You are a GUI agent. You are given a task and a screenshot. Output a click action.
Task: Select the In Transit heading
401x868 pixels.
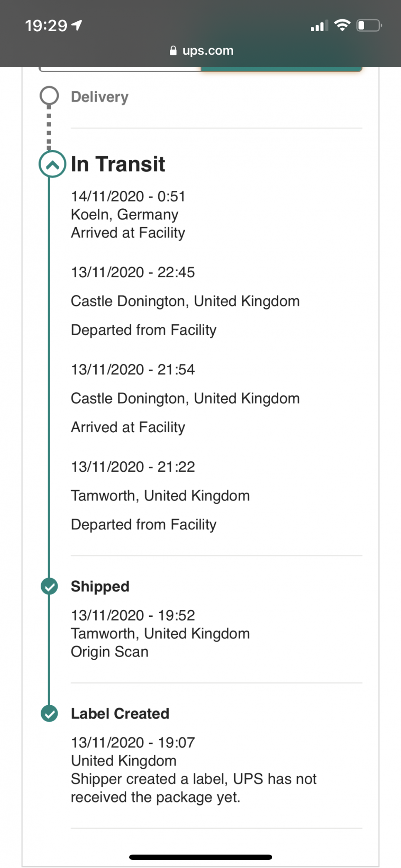point(118,164)
